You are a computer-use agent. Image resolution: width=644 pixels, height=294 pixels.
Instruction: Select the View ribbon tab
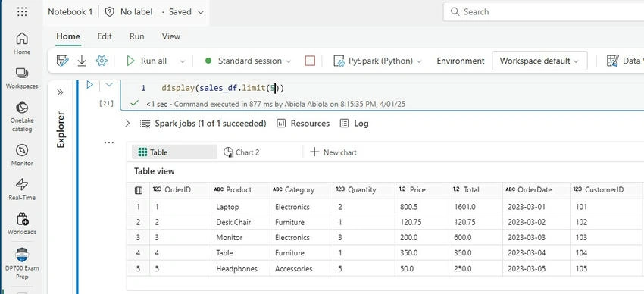171,36
